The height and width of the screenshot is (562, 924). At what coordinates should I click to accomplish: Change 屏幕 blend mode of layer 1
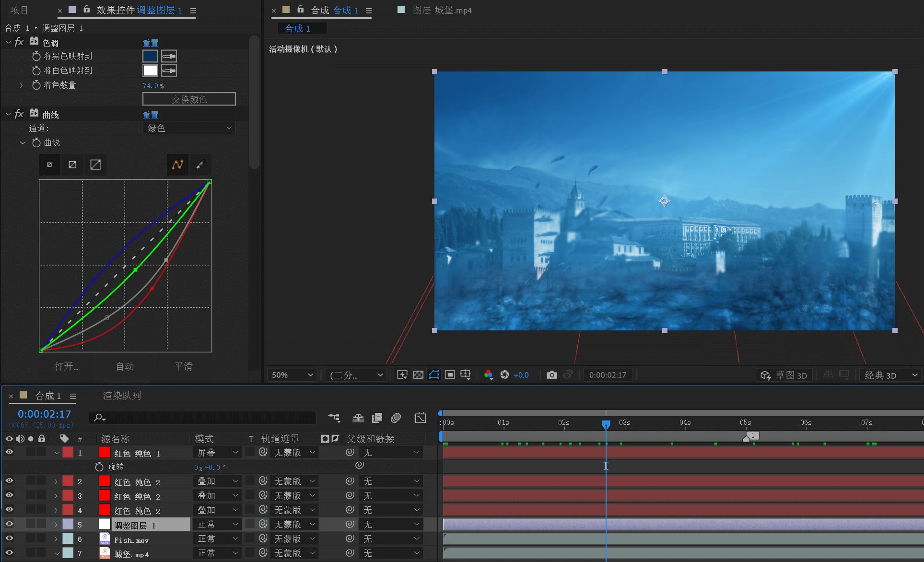coord(217,452)
